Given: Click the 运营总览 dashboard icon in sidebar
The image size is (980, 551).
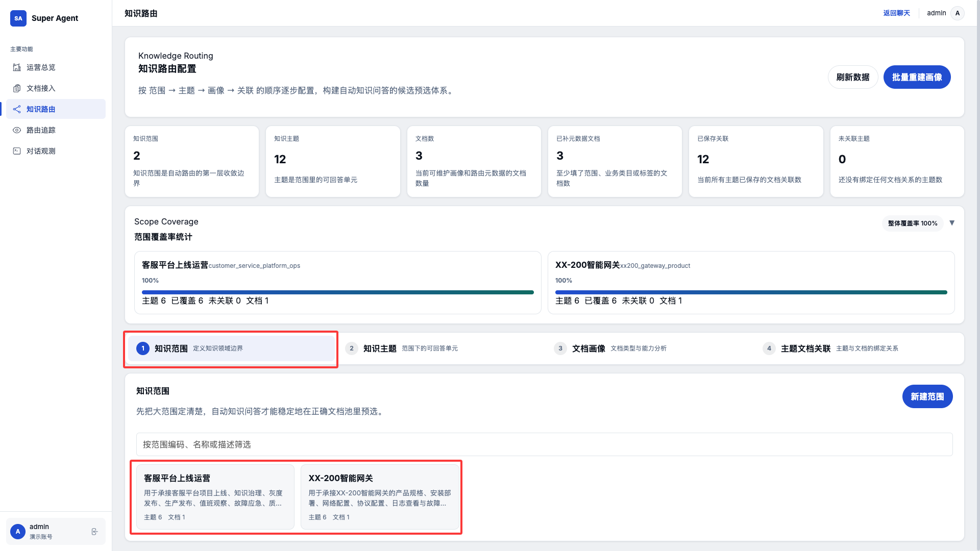Looking at the screenshot, I should 17,67.
